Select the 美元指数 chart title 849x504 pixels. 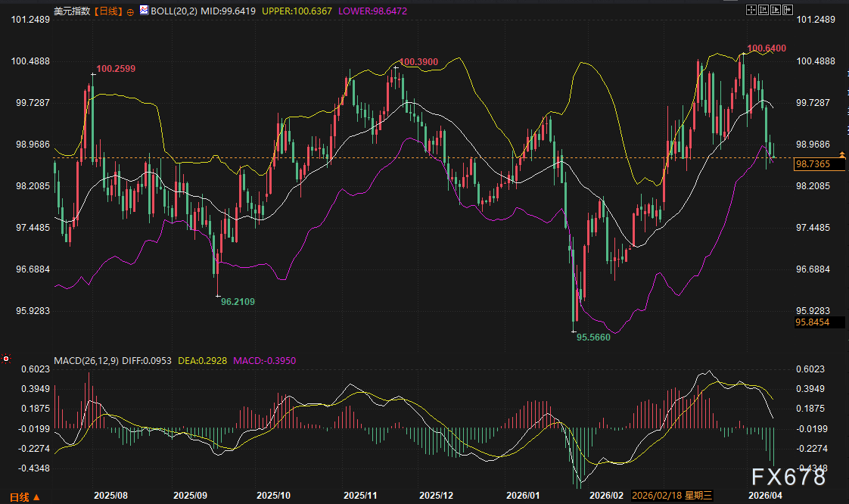[73, 10]
